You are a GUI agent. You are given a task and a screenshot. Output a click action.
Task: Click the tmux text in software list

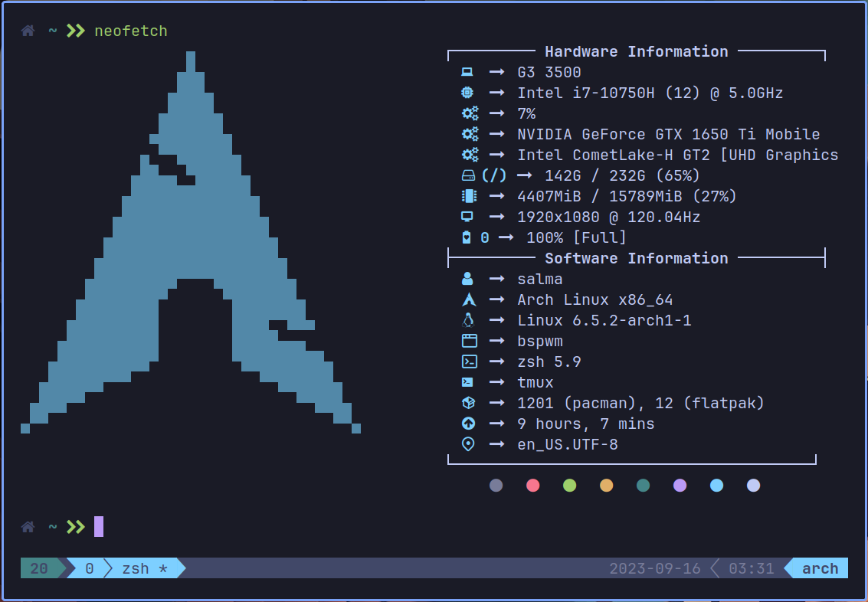536,383
